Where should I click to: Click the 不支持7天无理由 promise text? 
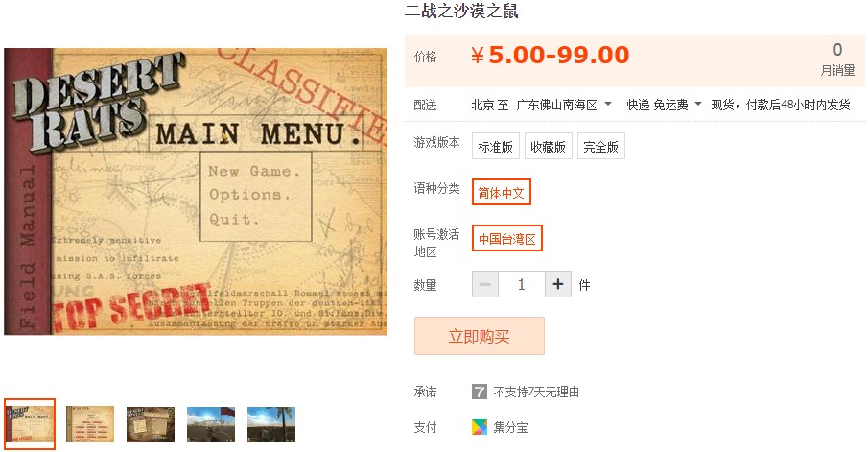(x=536, y=393)
